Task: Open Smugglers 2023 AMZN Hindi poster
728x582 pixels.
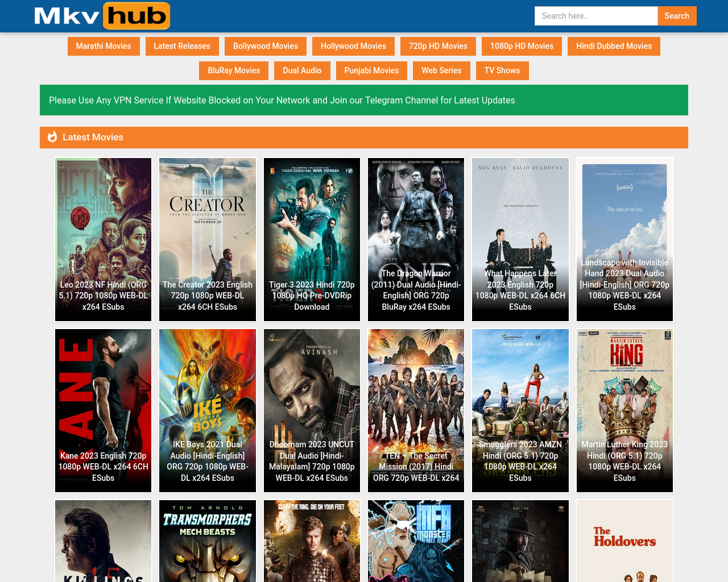Action: coord(520,411)
